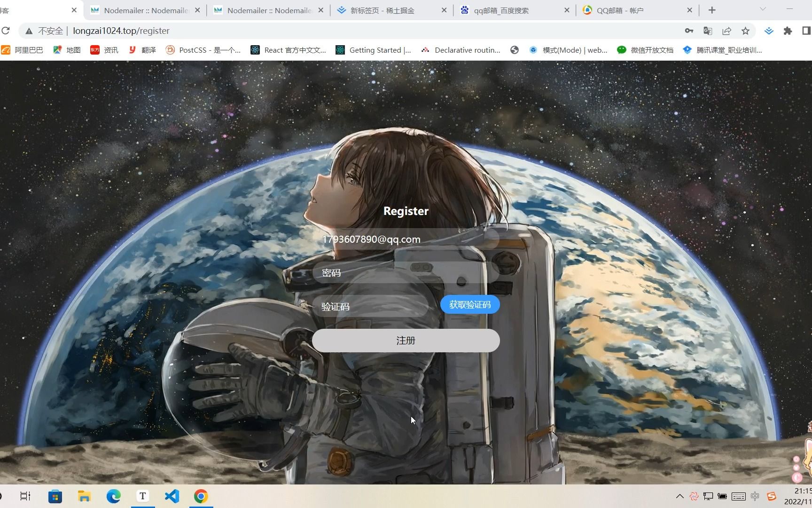Open the React 官方中文文档 bookmark

click(x=289, y=50)
